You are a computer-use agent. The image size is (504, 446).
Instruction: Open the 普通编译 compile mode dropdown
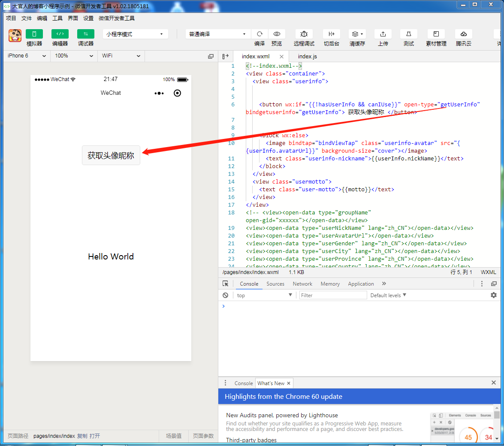coord(217,34)
